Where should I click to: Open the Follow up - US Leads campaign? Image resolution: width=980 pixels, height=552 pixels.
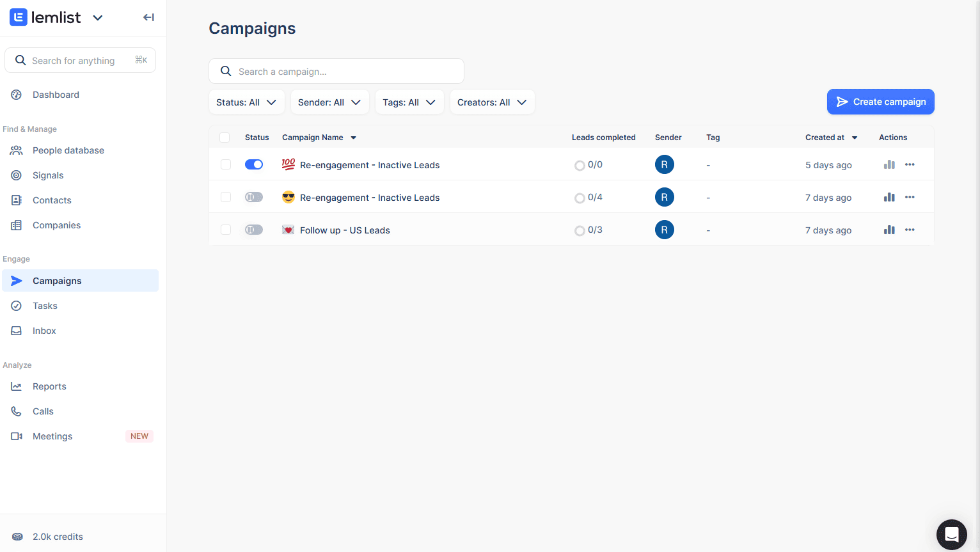click(x=345, y=230)
